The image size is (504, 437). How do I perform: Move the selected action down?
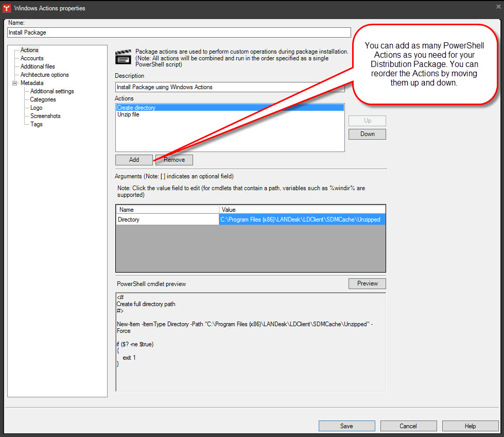click(367, 133)
